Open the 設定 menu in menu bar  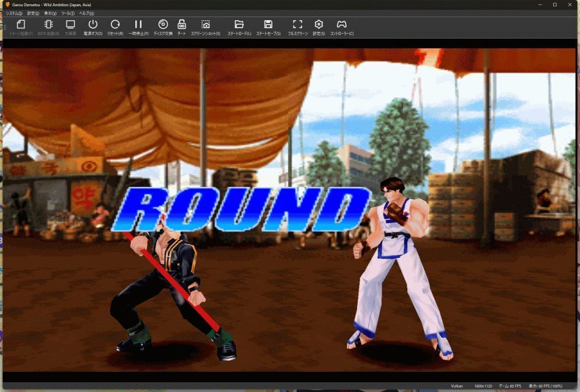(33, 13)
